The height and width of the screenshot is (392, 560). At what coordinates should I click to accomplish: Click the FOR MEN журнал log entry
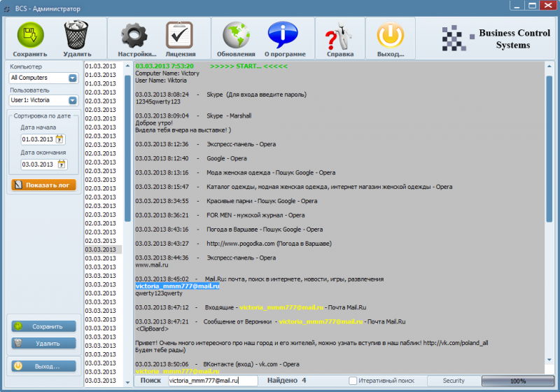point(220,216)
